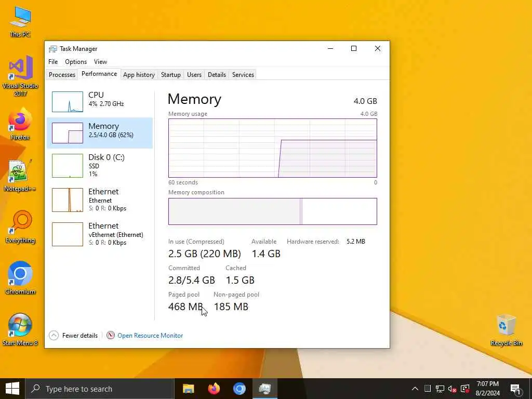Switch to the Details tab

(217, 75)
